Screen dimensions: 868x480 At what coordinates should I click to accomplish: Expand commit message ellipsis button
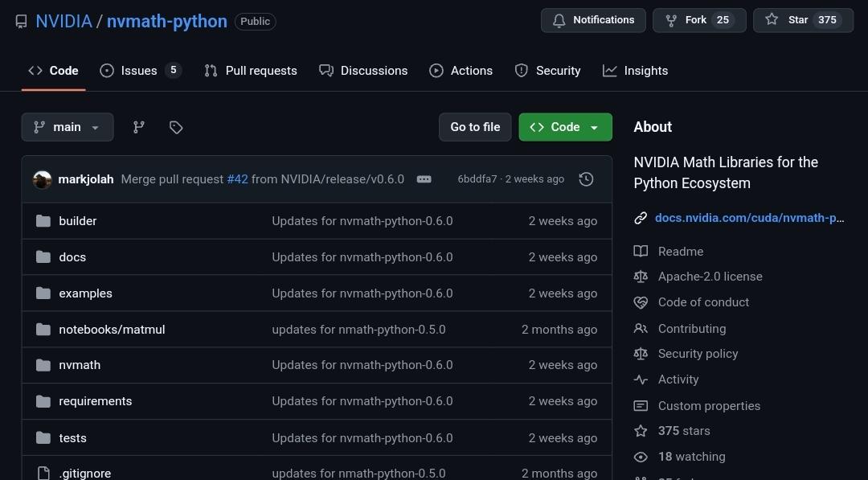424,179
